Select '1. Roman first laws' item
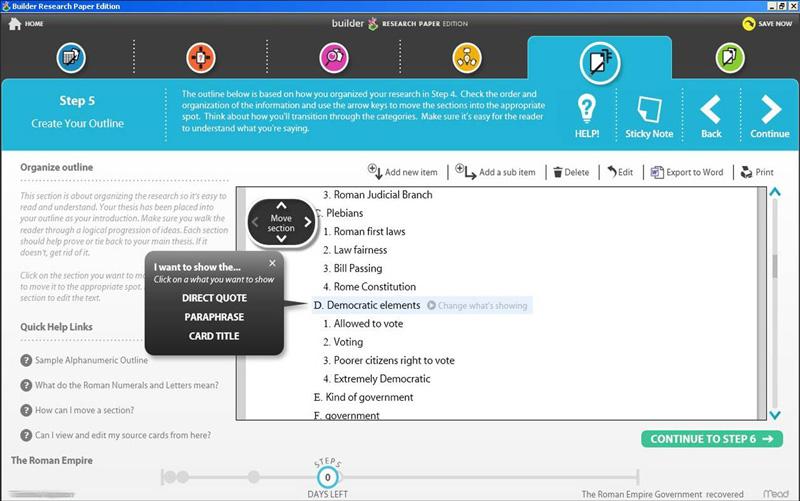This screenshot has width=800, height=501. 364,232
